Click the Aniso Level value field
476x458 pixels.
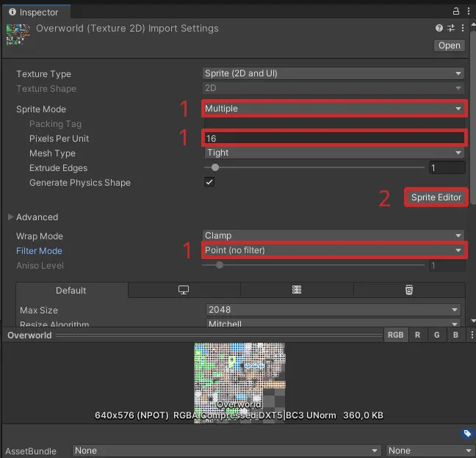pos(447,266)
